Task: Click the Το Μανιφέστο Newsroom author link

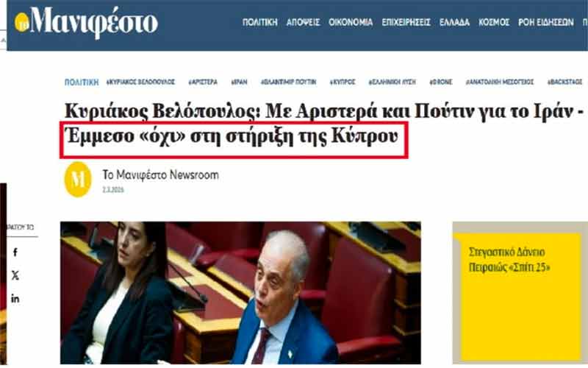Action: click(x=160, y=175)
